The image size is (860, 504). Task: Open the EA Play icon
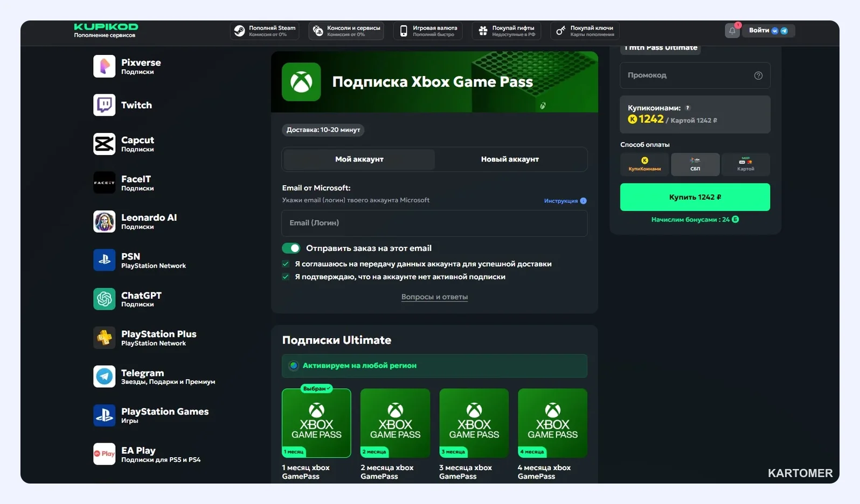[x=104, y=454]
